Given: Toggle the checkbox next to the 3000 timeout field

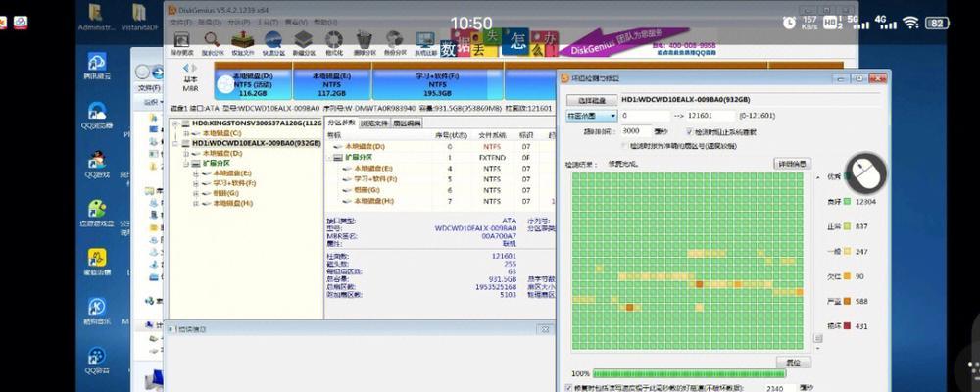Looking at the screenshot, I should tap(689, 132).
